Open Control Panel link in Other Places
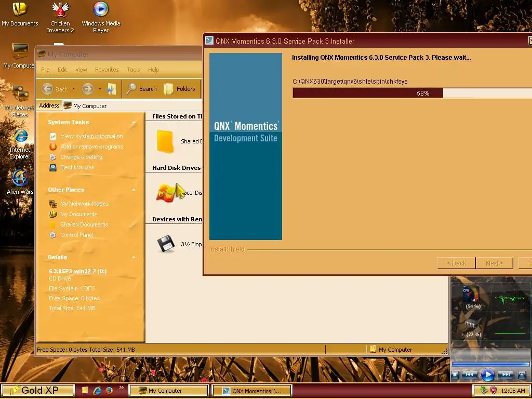Screen dimensions: 532x399 (77, 235)
